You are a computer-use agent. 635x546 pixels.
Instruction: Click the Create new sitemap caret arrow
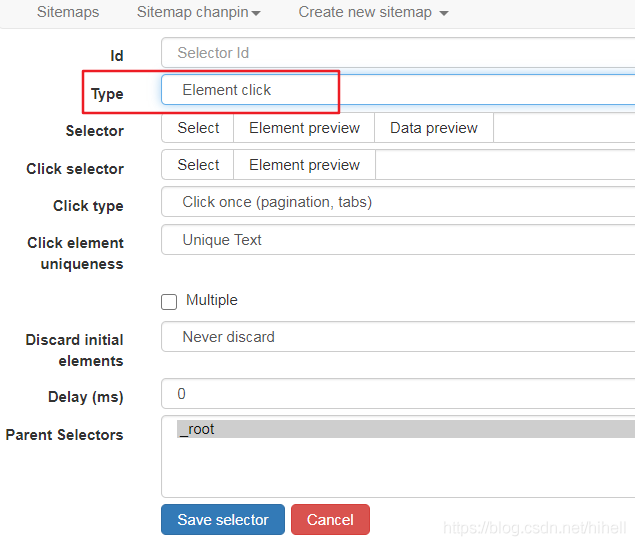[444, 13]
